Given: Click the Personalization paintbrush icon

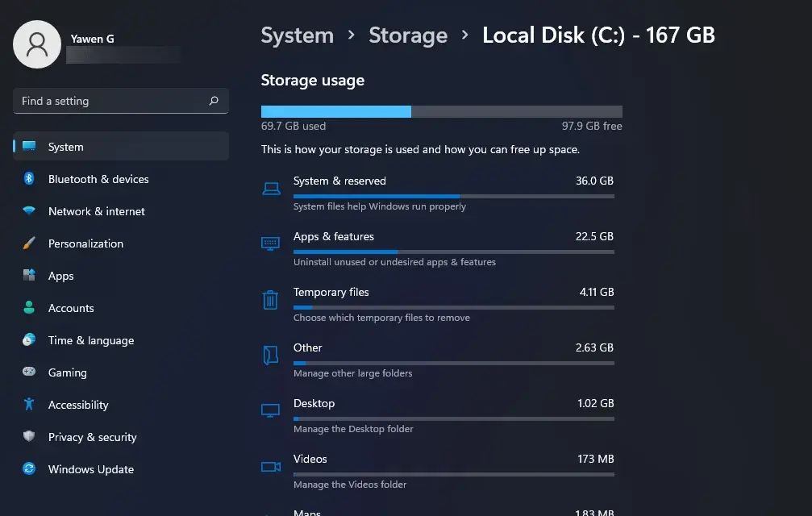Looking at the screenshot, I should 29,243.
